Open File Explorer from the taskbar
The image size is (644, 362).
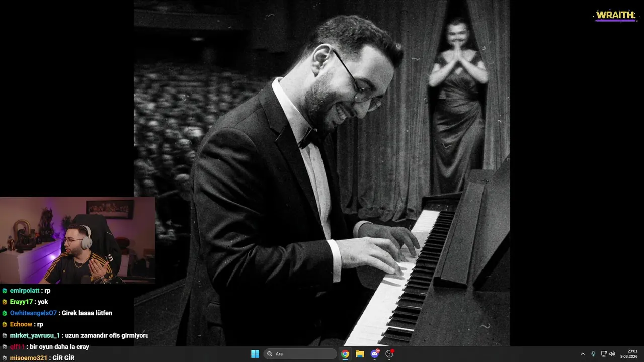click(360, 354)
